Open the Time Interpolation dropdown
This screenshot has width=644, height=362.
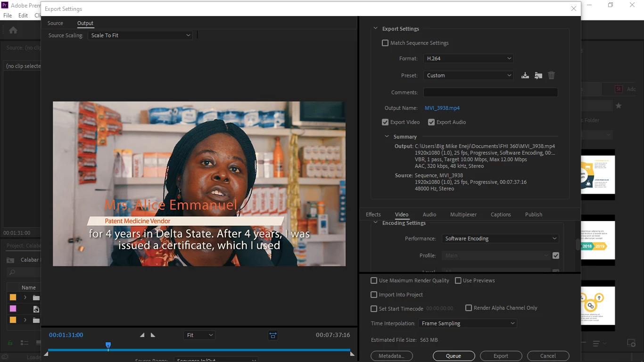point(468,323)
